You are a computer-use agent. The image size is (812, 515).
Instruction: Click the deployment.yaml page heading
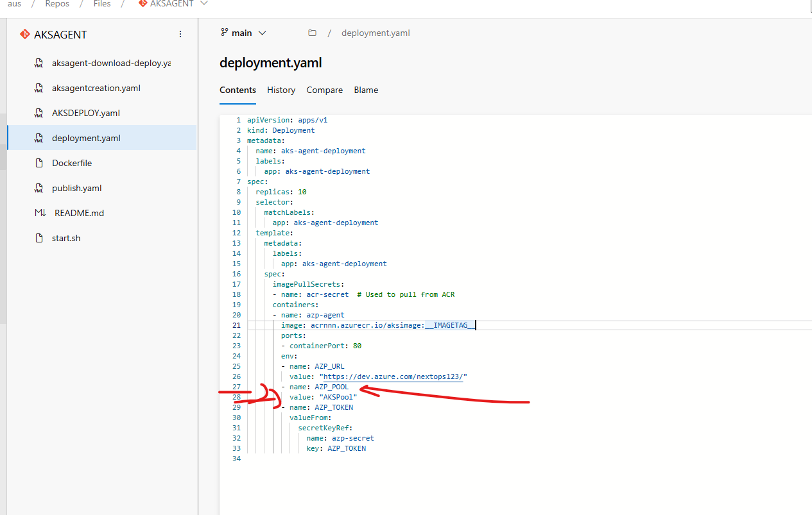271,63
